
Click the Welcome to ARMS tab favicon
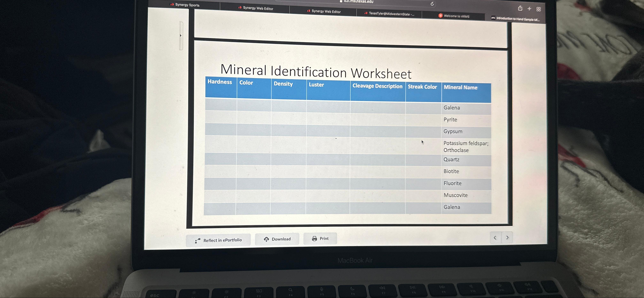440,16
